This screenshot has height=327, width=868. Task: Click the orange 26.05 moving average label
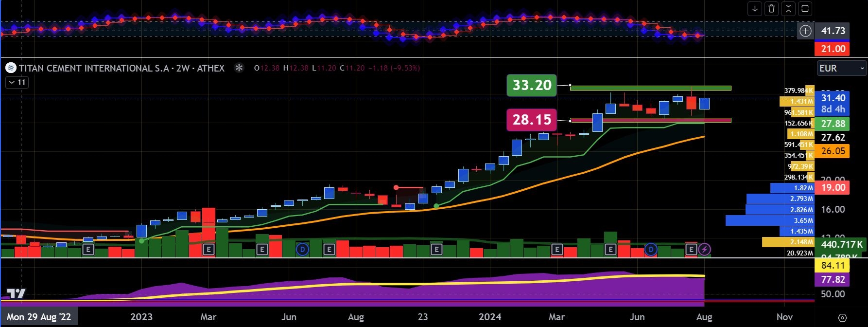coord(833,151)
